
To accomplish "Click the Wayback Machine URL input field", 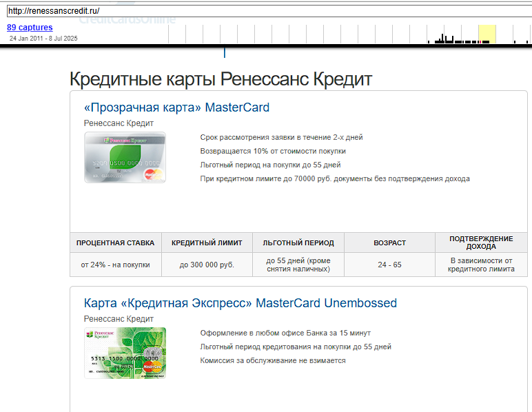I will pyautogui.click(x=269, y=11).
